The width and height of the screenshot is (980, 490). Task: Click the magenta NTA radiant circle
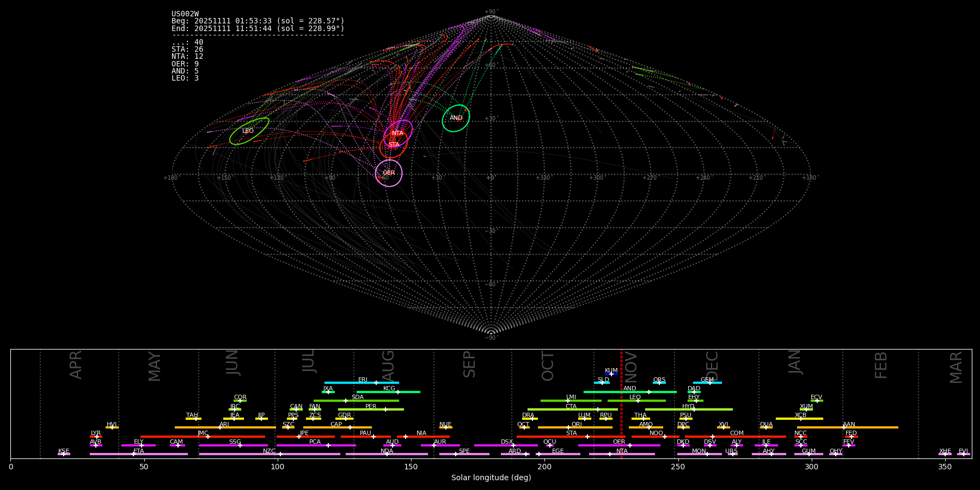[398, 133]
